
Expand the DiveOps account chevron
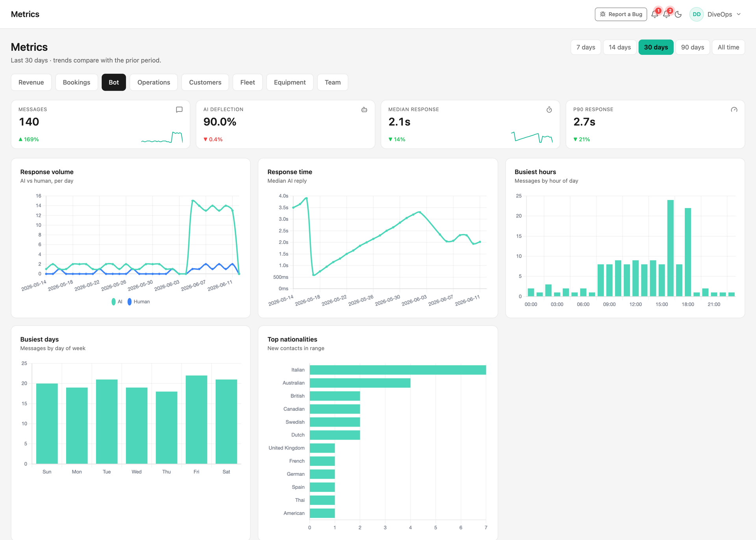[739, 14]
